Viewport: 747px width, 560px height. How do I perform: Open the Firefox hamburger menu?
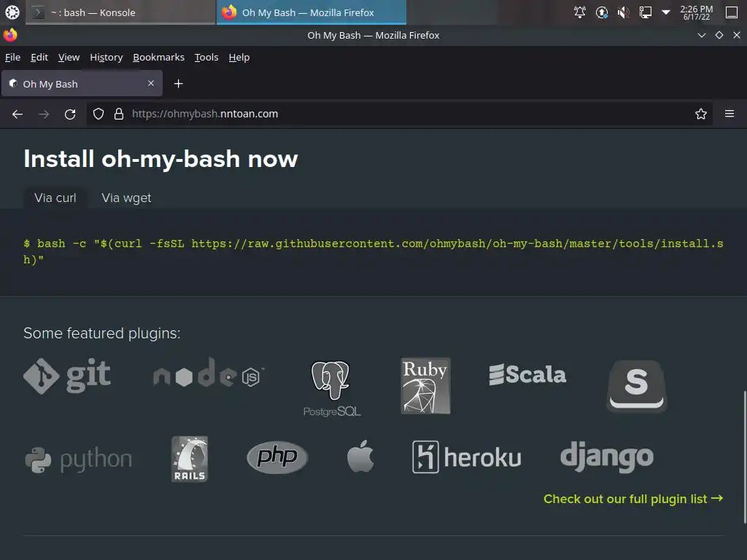[x=729, y=114]
